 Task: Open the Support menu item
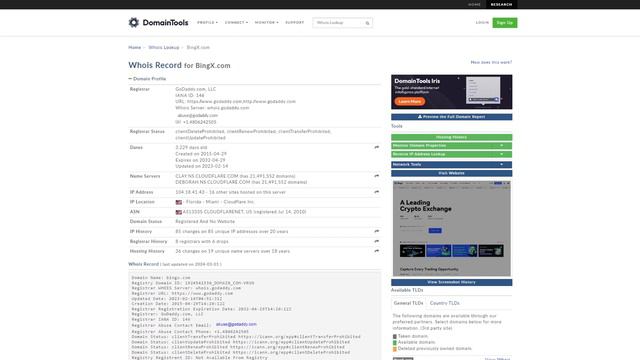(295, 22)
